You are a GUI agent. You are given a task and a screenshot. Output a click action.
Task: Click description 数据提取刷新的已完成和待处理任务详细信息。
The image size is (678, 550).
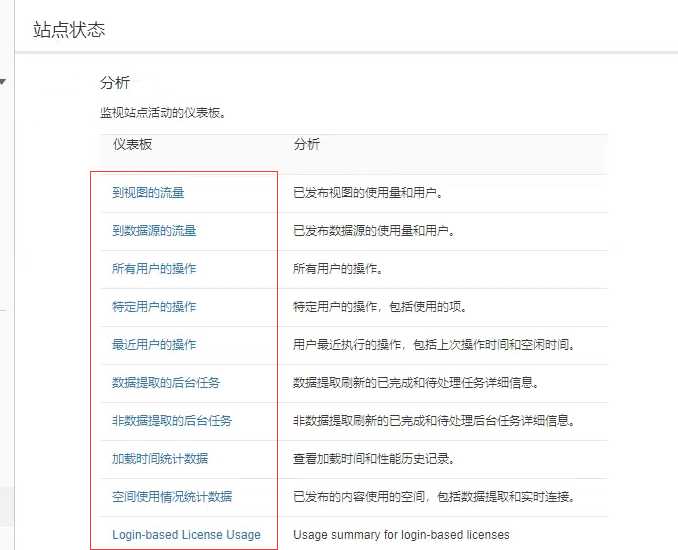pos(416,383)
